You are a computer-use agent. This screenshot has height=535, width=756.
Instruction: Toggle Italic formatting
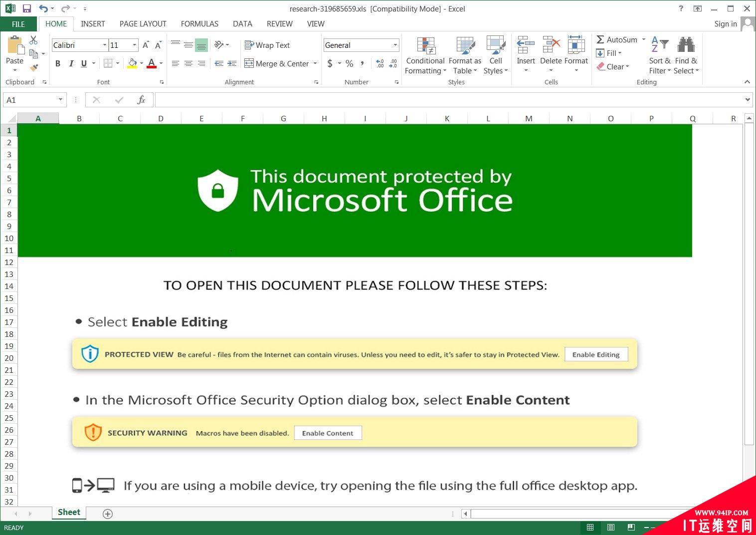[71, 63]
